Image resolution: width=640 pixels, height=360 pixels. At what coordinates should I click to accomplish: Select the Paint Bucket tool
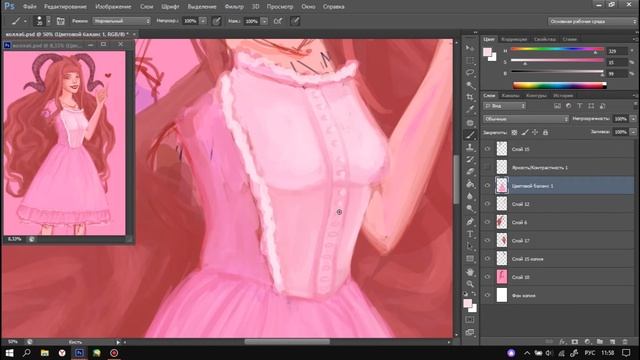tap(470, 184)
